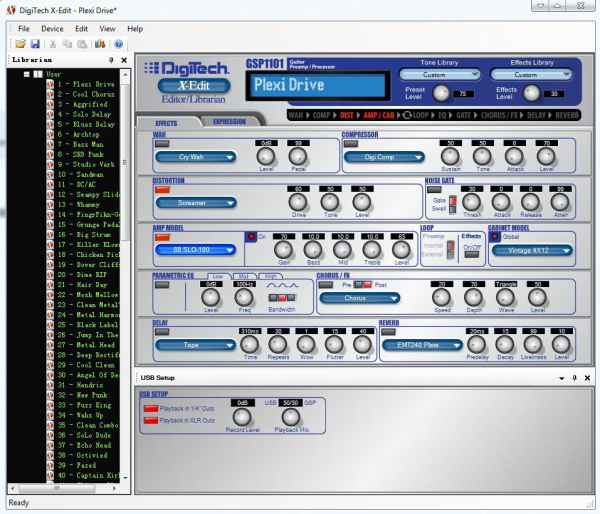Open the USB Setup panel options arrow
This screenshot has width=600, height=514.
tap(562, 378)
